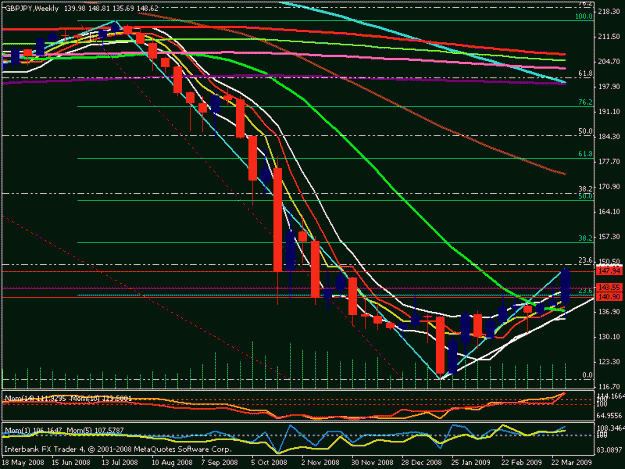The height and width of the screenshot is (469, 625).
Task: Select the 123.30 price scale value
Action: point(609,362)
